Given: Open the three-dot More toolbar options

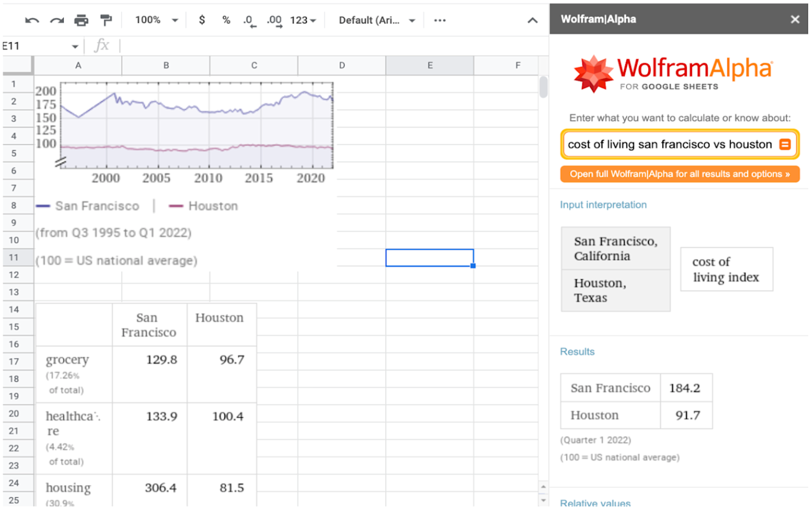Looking at the screenshot, I should pos(440,20).
